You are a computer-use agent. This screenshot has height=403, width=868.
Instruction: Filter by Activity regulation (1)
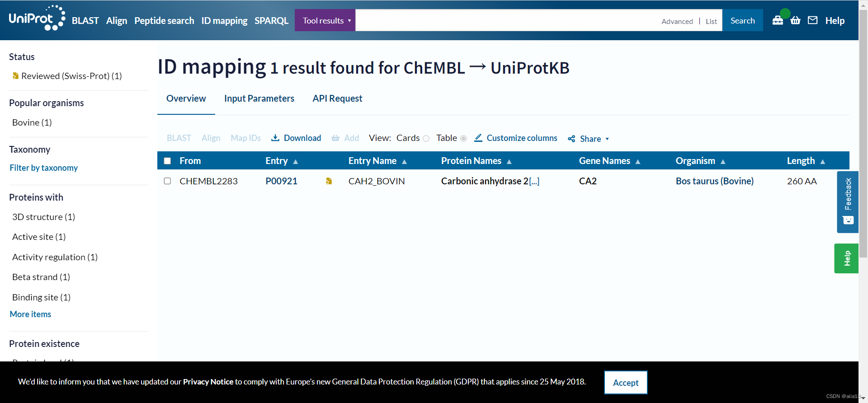click(x=55, y=257)
